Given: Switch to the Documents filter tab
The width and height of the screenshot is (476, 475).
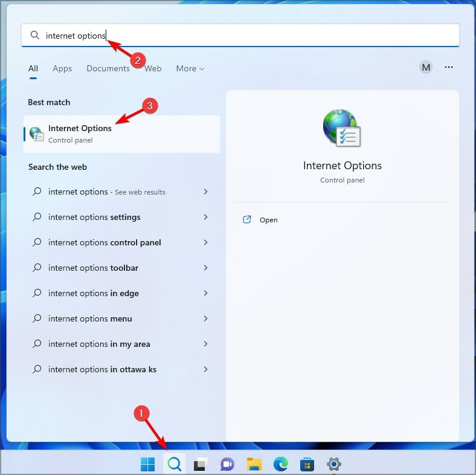Looking at the screenshot, I should 108,69.
